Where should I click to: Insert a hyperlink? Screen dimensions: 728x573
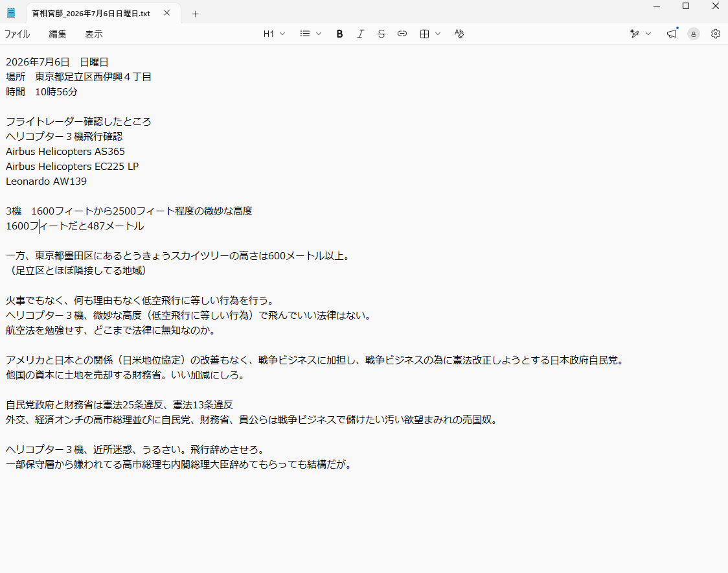pos(402,34)
